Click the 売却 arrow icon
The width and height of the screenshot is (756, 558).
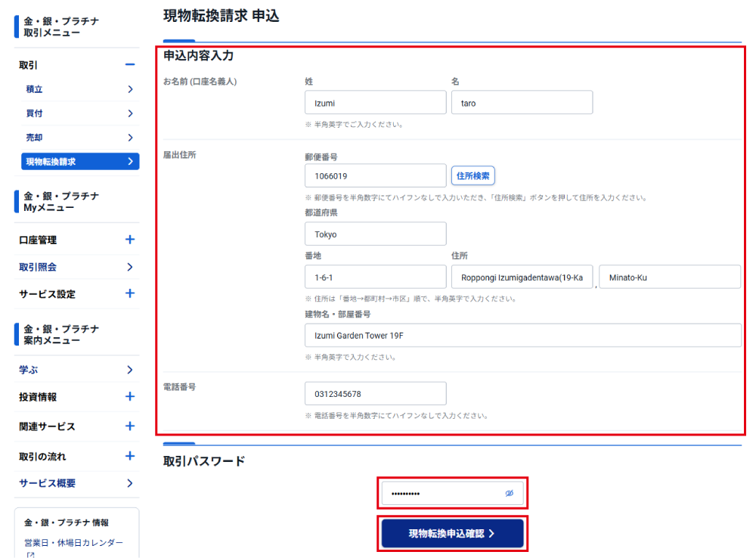(x=130, y=138)
